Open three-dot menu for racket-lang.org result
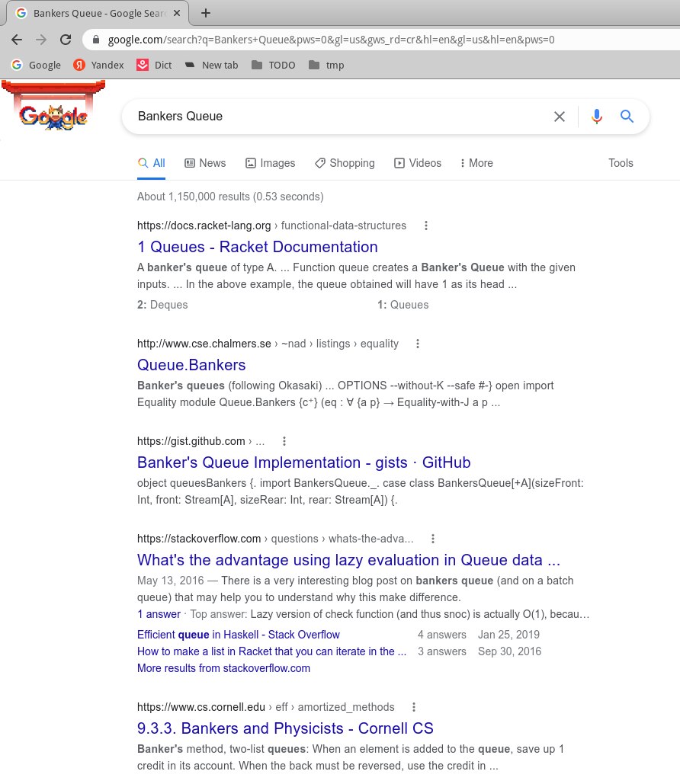 point(426,226)
